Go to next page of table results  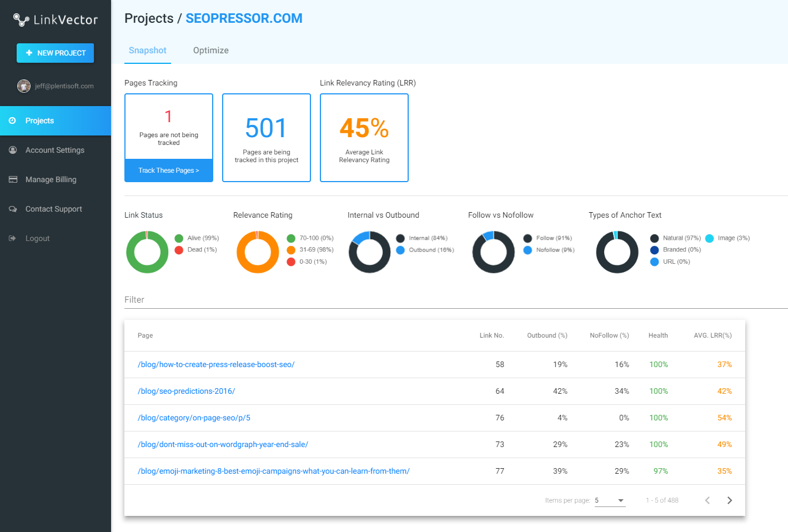730,500
